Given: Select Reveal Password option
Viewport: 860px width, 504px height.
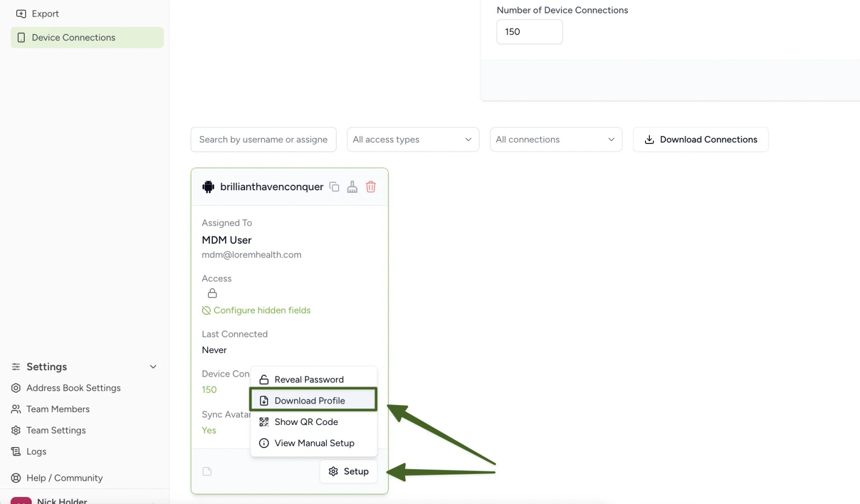Looking at the screenshot, I should coord(313,379).
